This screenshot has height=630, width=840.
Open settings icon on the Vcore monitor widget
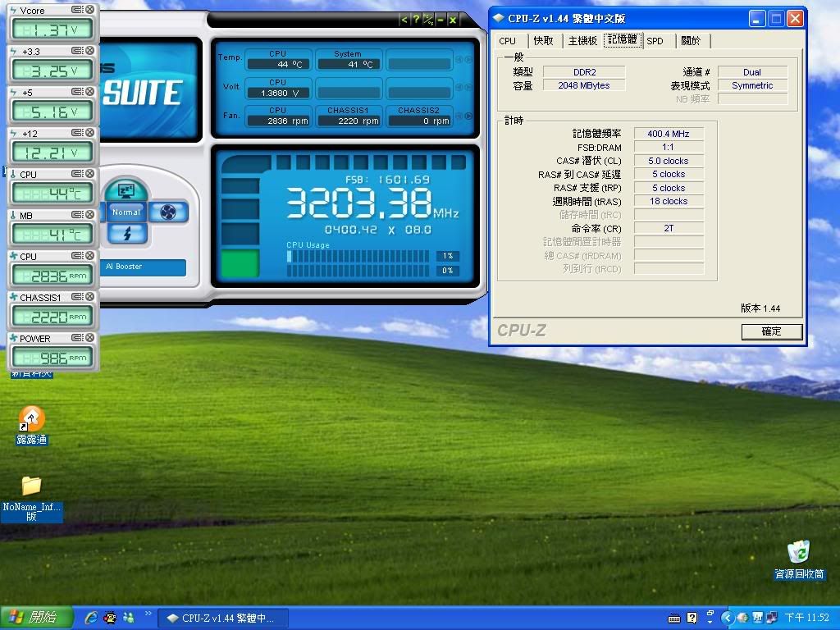tap(77, 10)
